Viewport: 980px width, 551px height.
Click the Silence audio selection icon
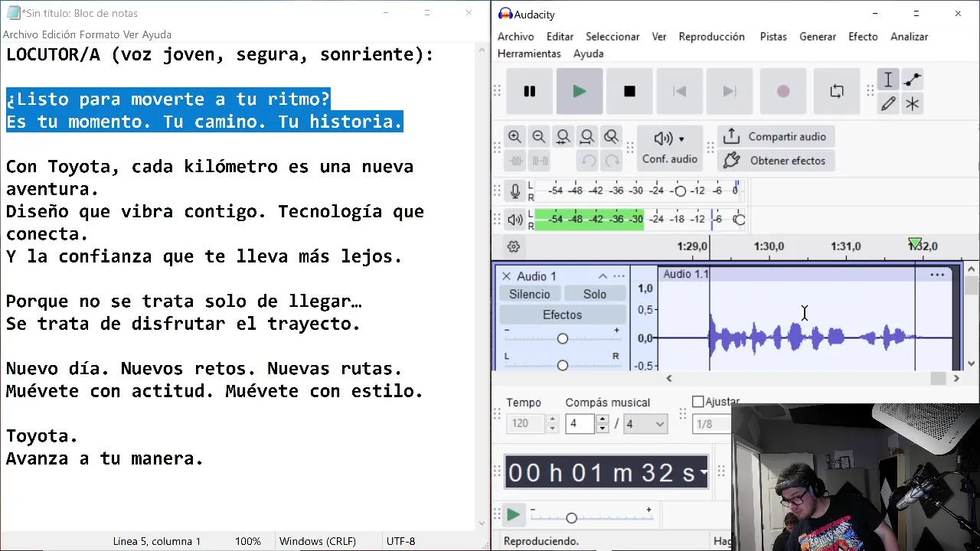click(539, 161)
